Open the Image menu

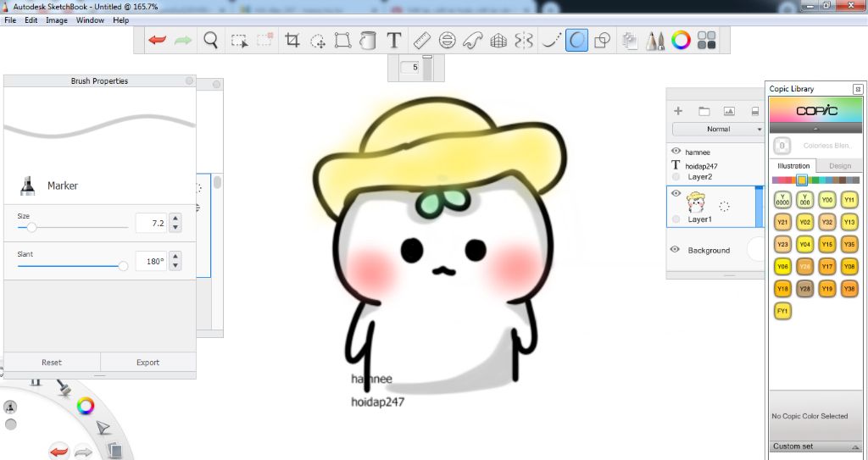pos(57,20)
